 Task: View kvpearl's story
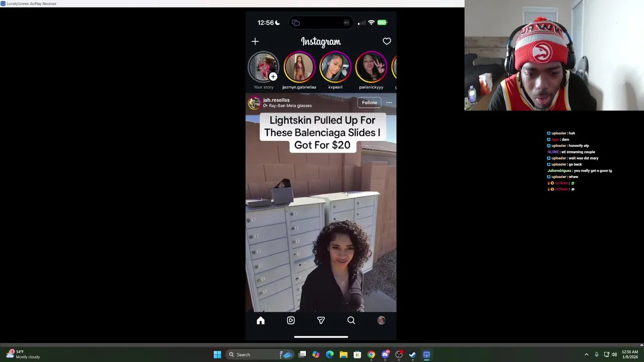tap(335, 67)
